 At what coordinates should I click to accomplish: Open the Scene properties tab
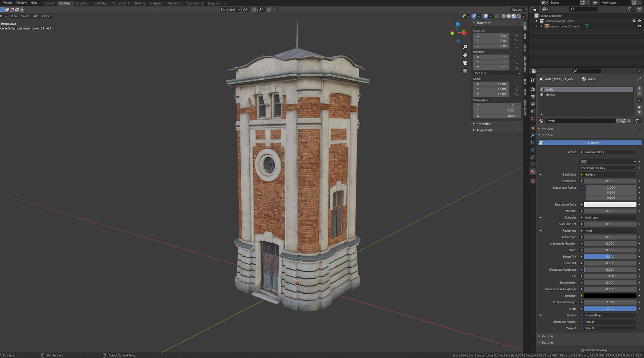click(x=533, y=111)
